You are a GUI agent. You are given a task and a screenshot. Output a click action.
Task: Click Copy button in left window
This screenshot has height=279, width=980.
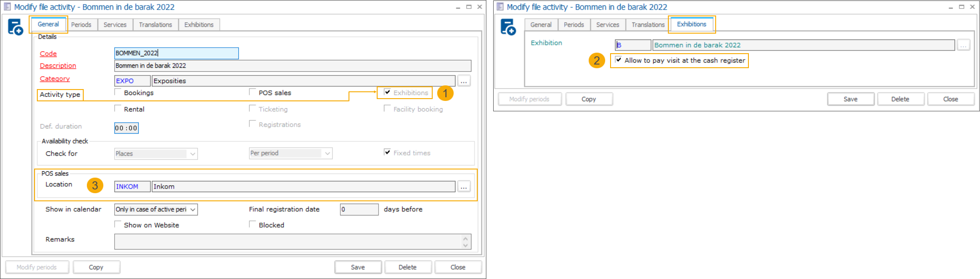point(96,267)
